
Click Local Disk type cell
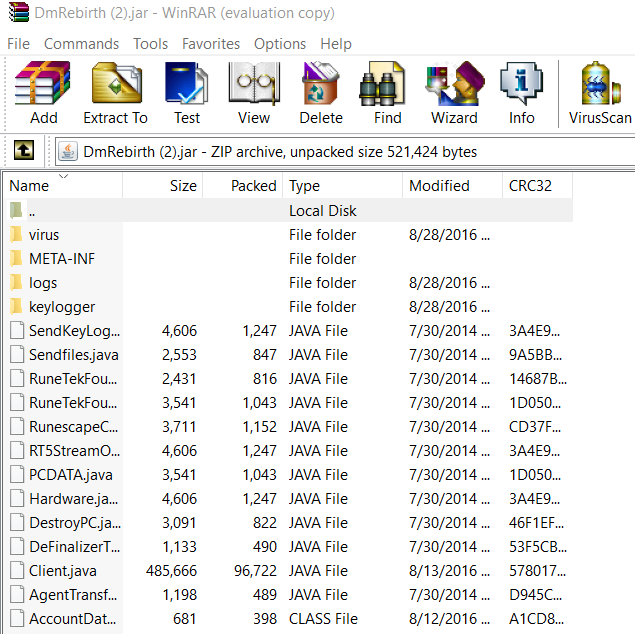(323, 211)
